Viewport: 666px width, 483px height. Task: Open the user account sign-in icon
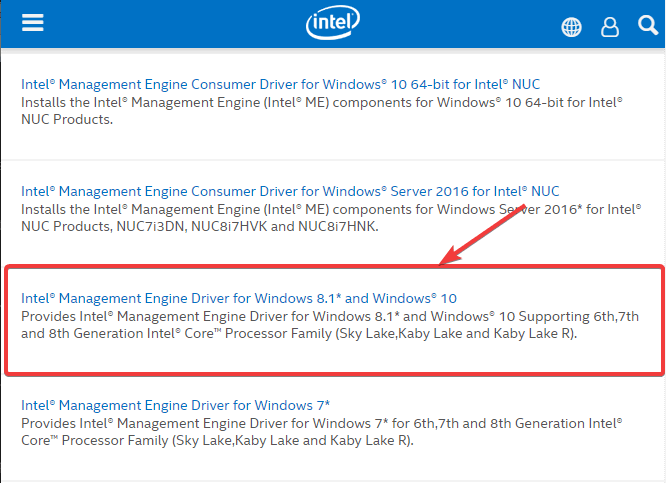click(x=609, y=26)
